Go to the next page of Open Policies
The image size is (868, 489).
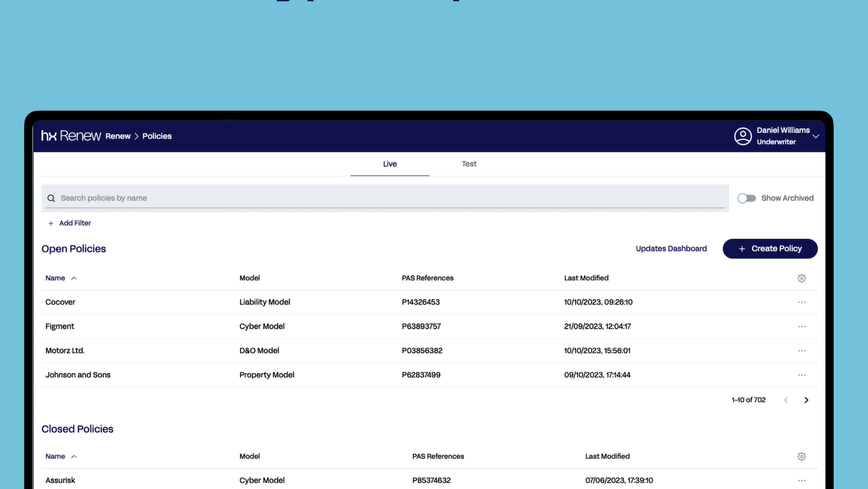806,400
